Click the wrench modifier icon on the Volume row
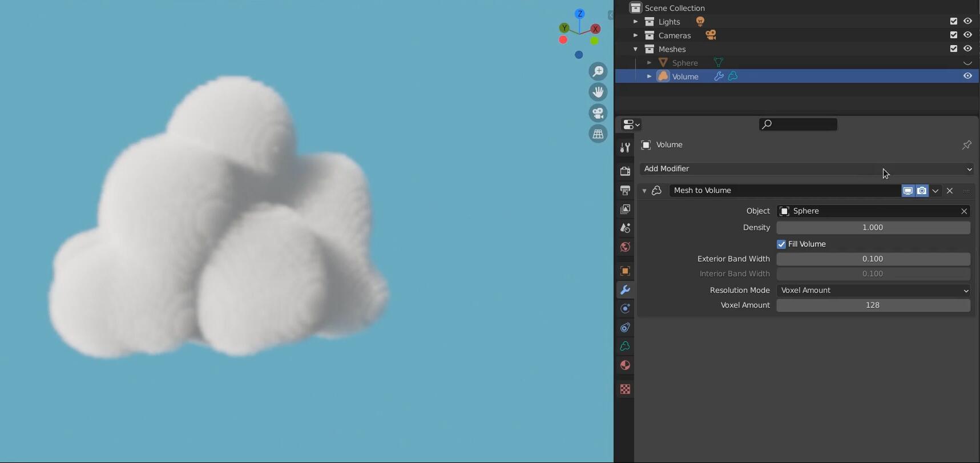980x463 pixels. point(719,76)
